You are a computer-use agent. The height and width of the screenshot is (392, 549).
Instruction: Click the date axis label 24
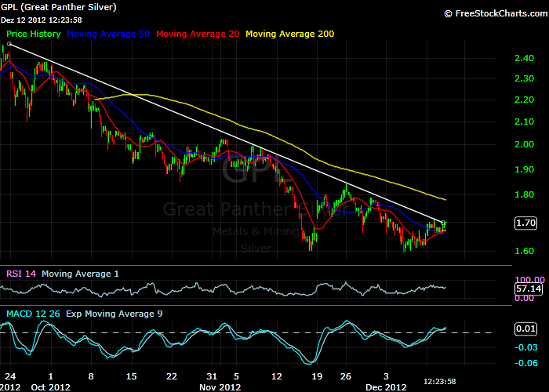pyautogui.click(x=10, y=376)
